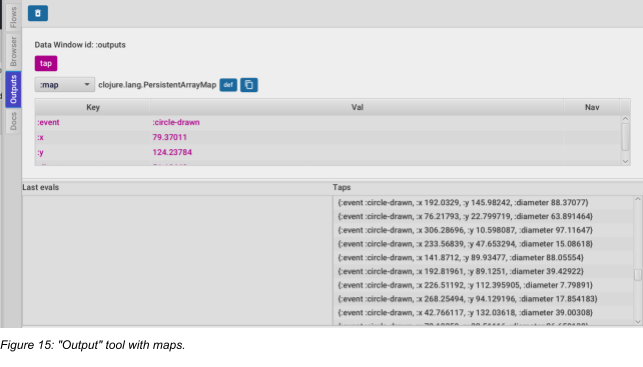Select the :event :circle-drawn row
Image resolution: width=643 pixels, height=367 pixels.
327,122
